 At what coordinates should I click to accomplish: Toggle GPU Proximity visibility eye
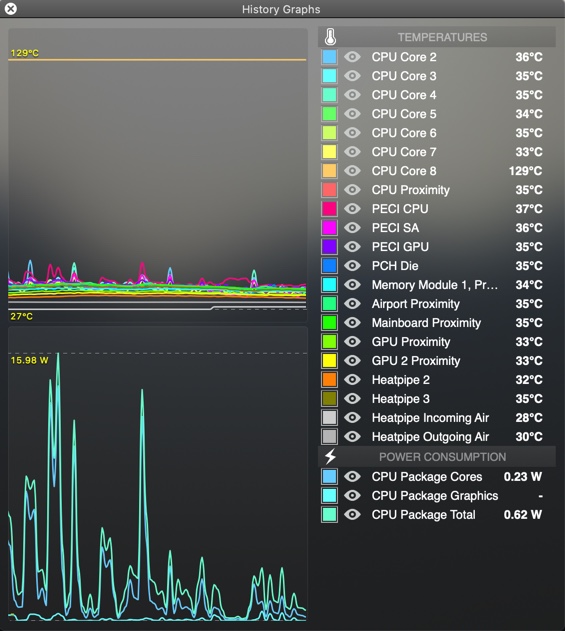point(352,342)
